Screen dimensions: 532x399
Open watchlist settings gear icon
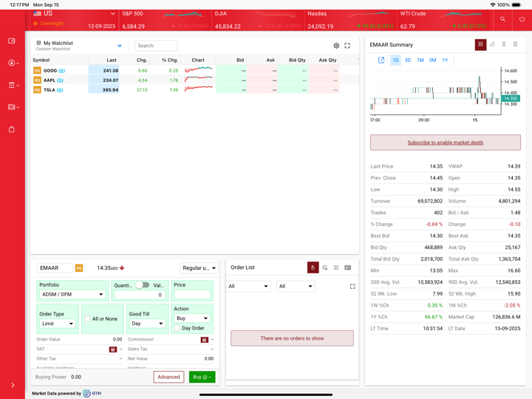coord(336,46)
